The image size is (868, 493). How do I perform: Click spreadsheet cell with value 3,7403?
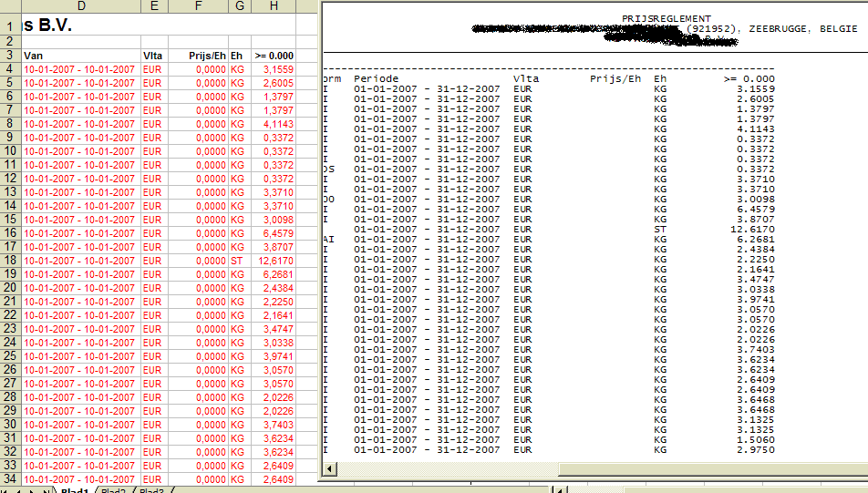pos(274,425)
